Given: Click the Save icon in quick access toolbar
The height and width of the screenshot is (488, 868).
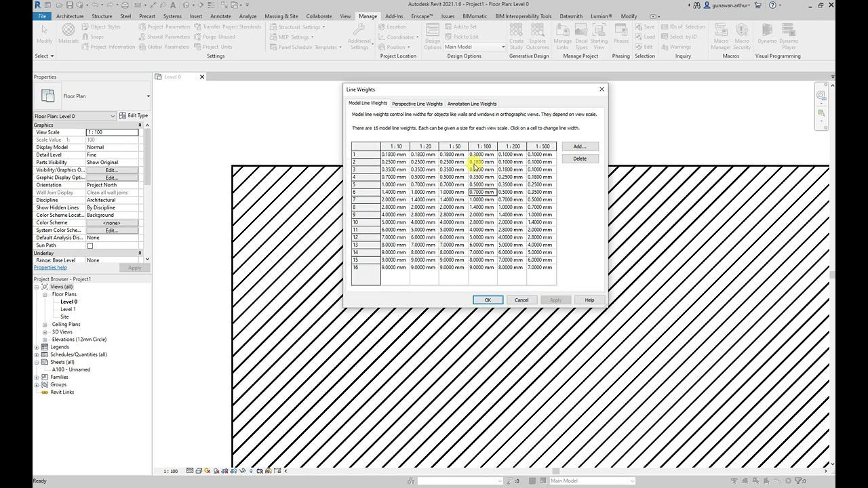Looking at the screenshot, I should tap(70, 5).
